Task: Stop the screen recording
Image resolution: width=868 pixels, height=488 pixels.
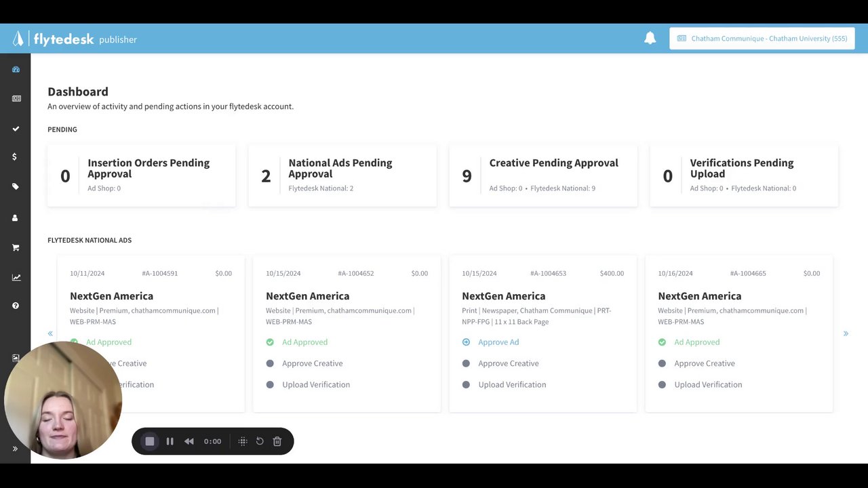Action: 150,441
